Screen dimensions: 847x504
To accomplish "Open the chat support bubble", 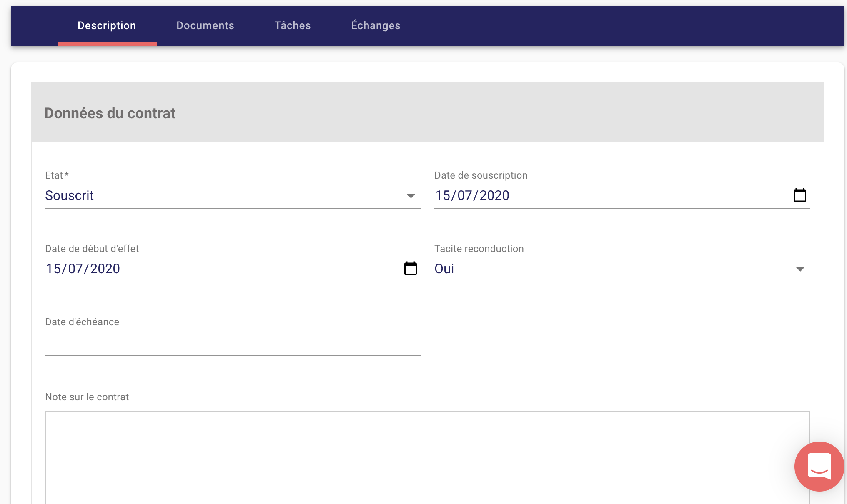I will tap(819, 466).
